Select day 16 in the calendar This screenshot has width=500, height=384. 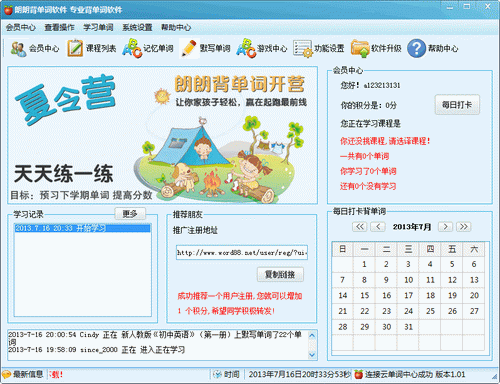(386, 295)
